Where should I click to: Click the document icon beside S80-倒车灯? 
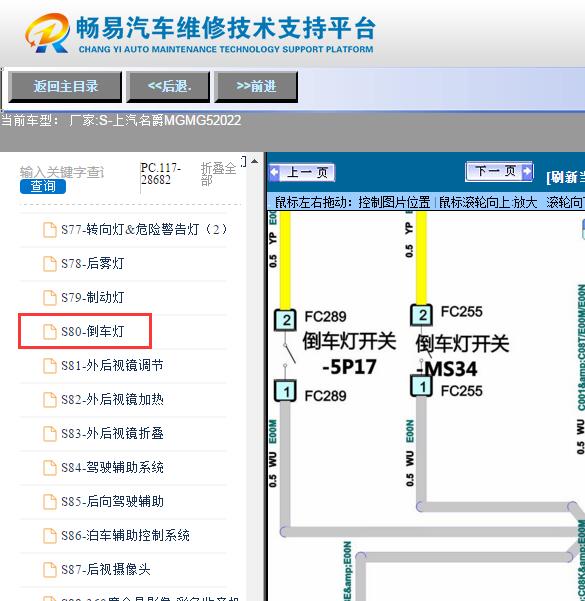point(49,332)
